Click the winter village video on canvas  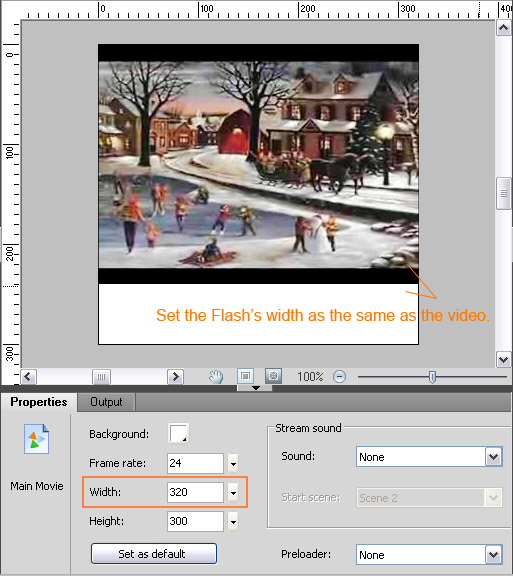258,164
